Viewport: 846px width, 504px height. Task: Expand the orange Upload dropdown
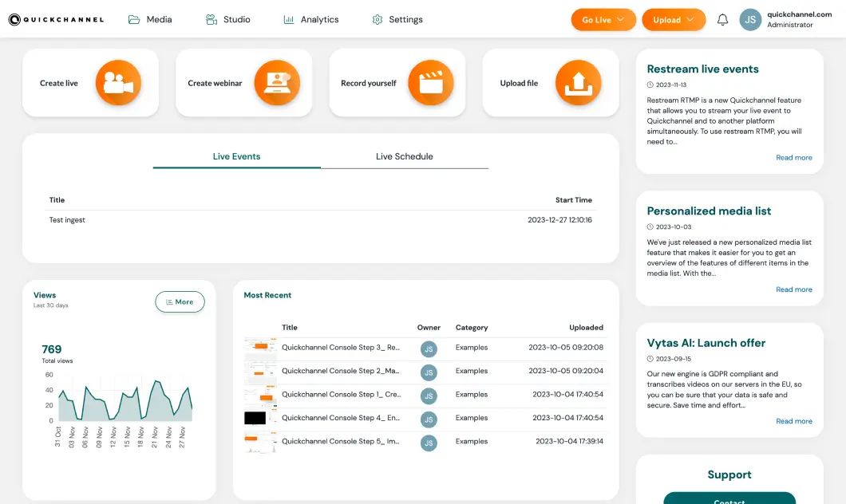674,20
